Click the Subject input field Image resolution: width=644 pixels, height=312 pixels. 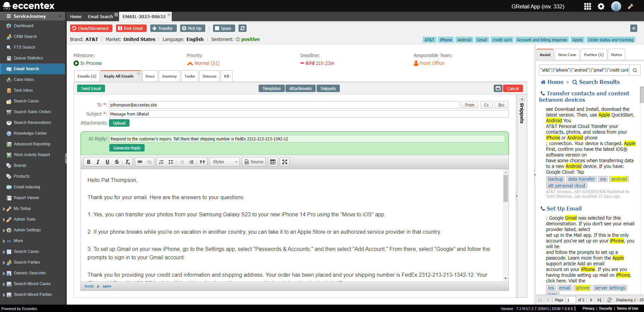point(309,114)
